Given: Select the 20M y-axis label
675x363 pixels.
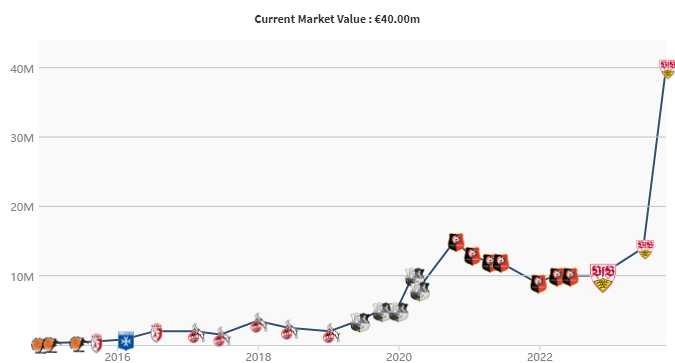Looking at the screenshot, I should tap(22, 207).
